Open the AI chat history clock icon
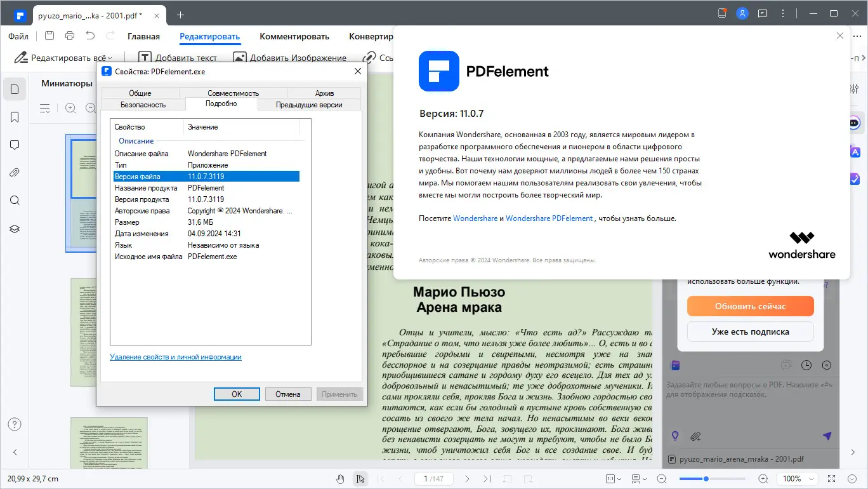This screenshot has width=868, height=489. pyautogui.click(x=806, y=365)
